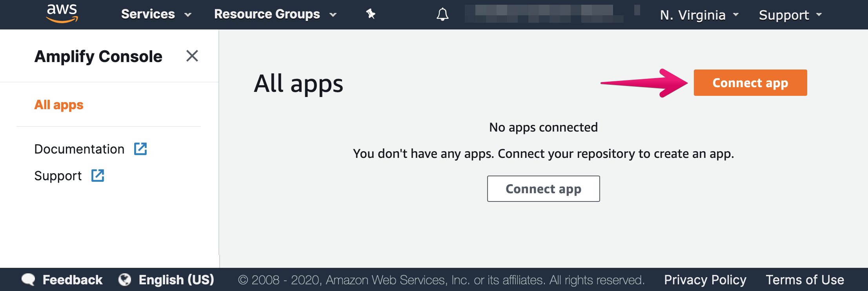Click the Feedback speech bubble icon

(x=28, y=280)
